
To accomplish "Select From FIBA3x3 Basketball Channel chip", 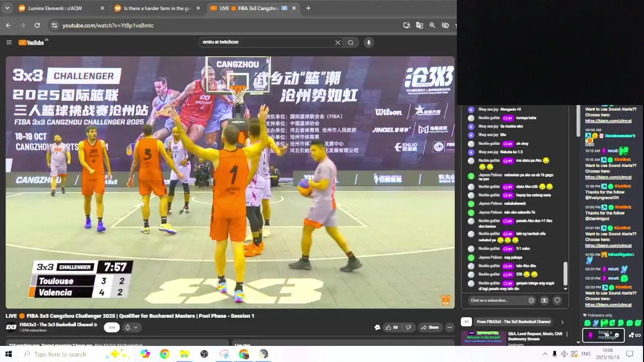I will [x=514, y=322].
